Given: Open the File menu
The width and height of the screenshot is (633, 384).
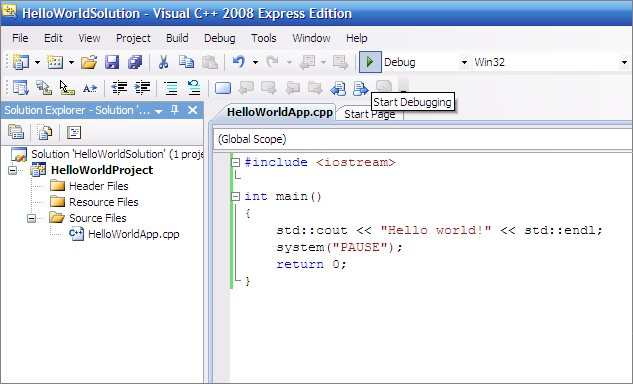Looking at the screenshot, I should [20, 38].
